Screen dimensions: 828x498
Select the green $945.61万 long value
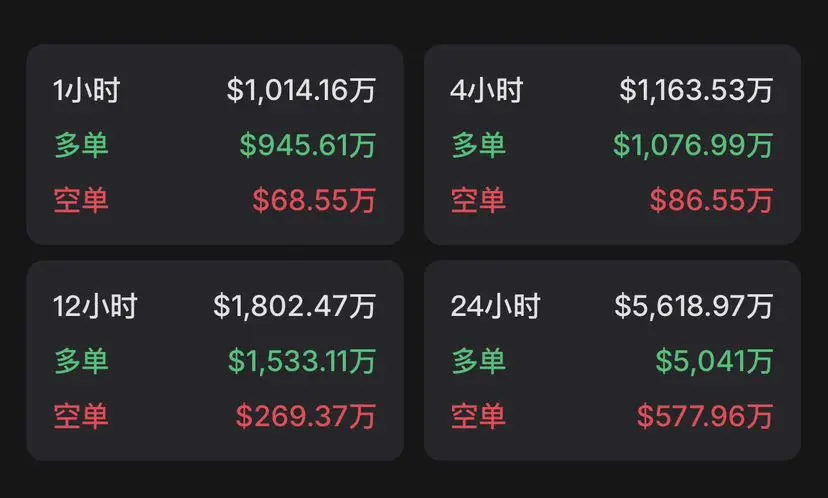click(x=308, y=145)
